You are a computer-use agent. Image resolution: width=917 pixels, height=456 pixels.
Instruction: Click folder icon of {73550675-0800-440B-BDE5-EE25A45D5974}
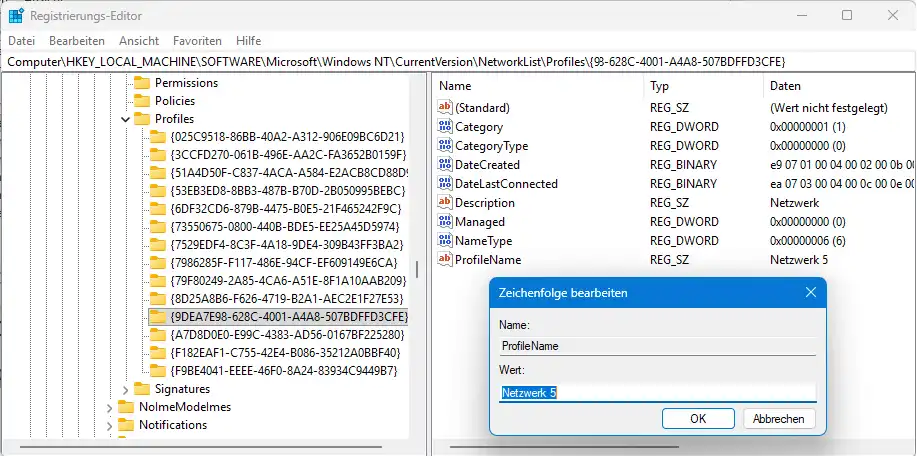coord(158,227)
